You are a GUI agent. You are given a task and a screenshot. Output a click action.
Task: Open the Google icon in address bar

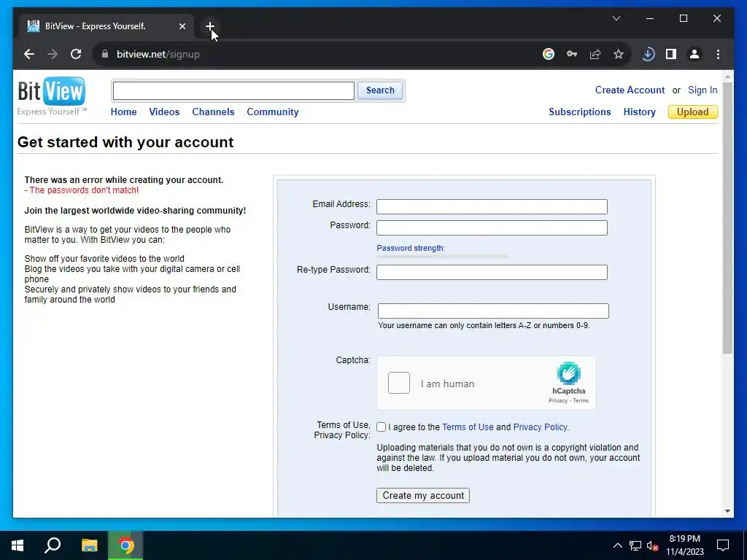tap(549, 54)
